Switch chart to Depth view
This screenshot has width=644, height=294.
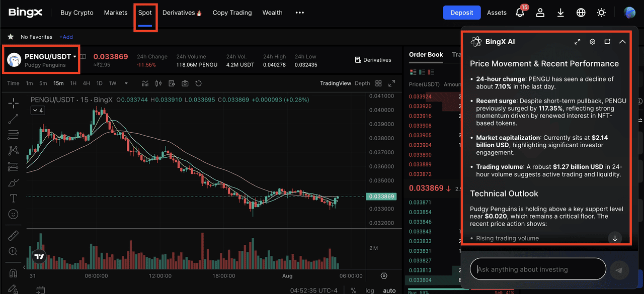click(x=362, y=83)
